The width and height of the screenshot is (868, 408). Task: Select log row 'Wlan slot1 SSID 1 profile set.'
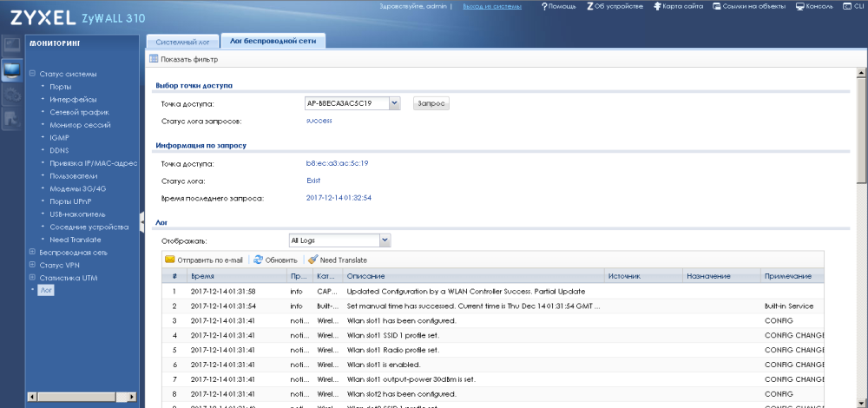tap(493, 335)
